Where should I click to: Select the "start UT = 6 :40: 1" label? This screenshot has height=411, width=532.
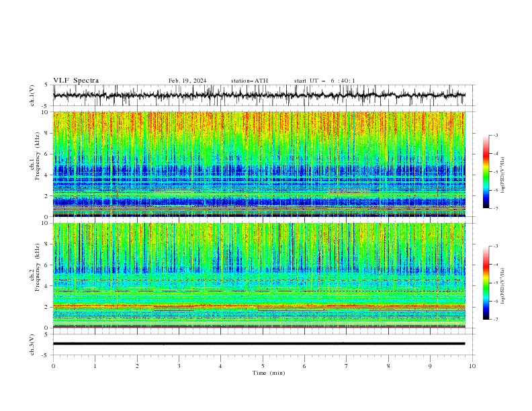coord(324,81)
